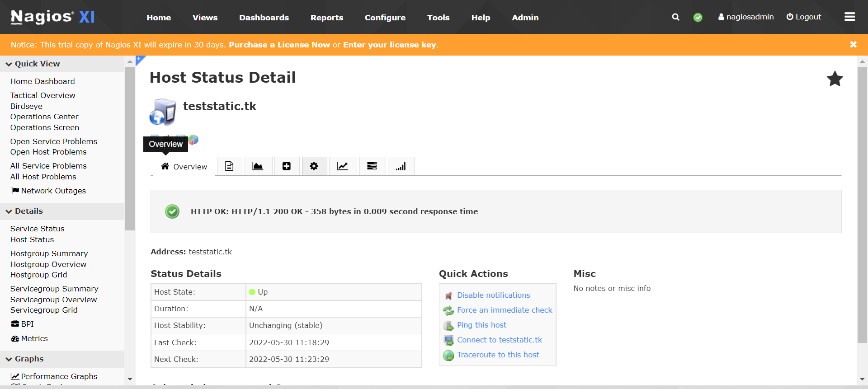Open the Configure menu
The image size is (868, 389).
[385, 17]
